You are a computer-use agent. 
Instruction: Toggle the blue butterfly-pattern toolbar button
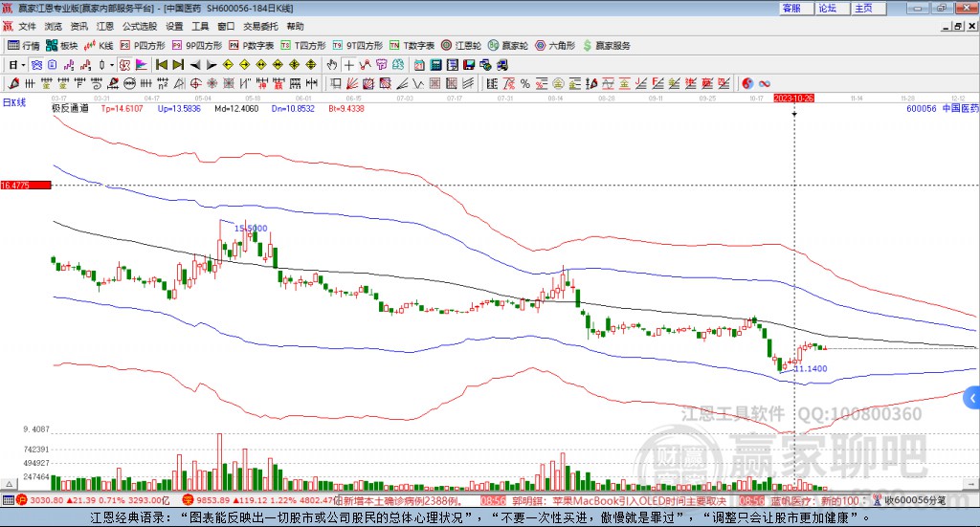pyautogui.click(x=36, y=65)
